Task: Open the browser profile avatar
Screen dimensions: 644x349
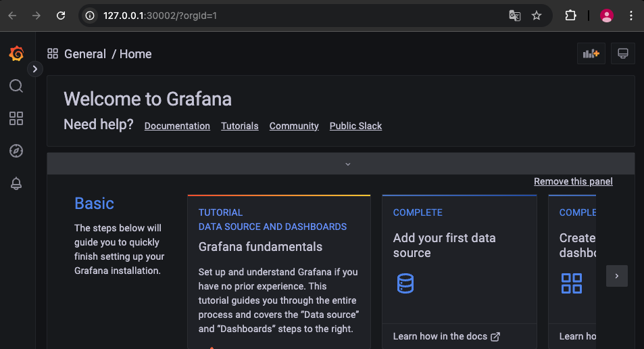Action: (607, 16)
